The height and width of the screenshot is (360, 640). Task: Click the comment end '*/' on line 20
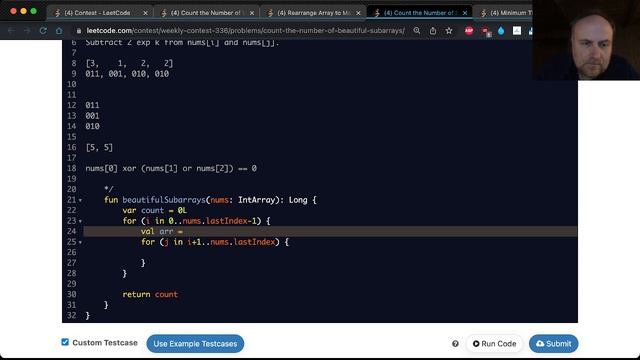point(109,189)
